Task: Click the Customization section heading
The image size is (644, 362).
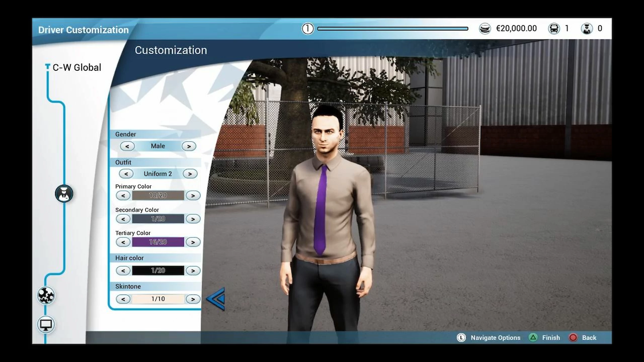Action: click(171, 50)
